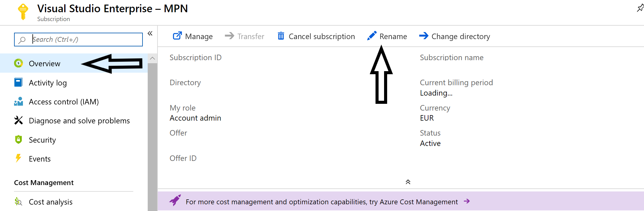Collapse the sidebar with the double chevron
Image resolution: width=644 pixels, height=211 pixels.
pos(150,33)
